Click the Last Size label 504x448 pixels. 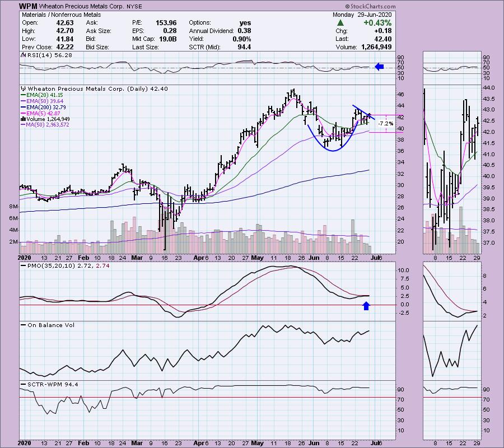[145, 47]
